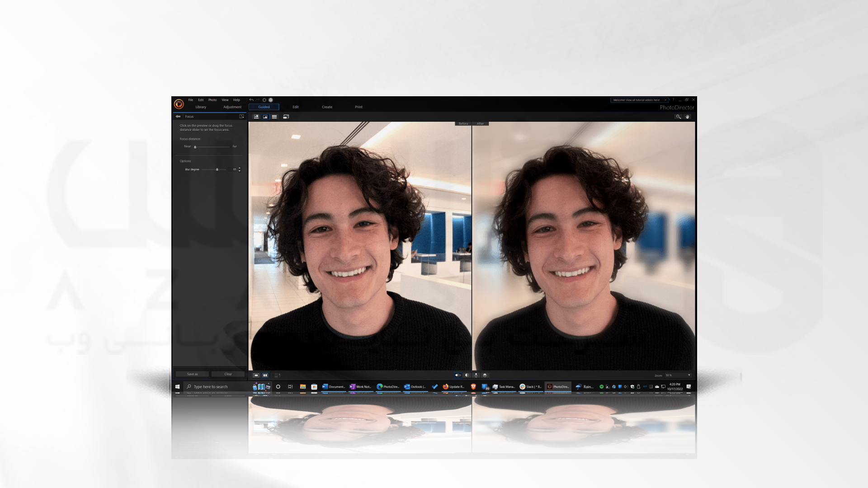Open the Photo menu

[212, 100]
